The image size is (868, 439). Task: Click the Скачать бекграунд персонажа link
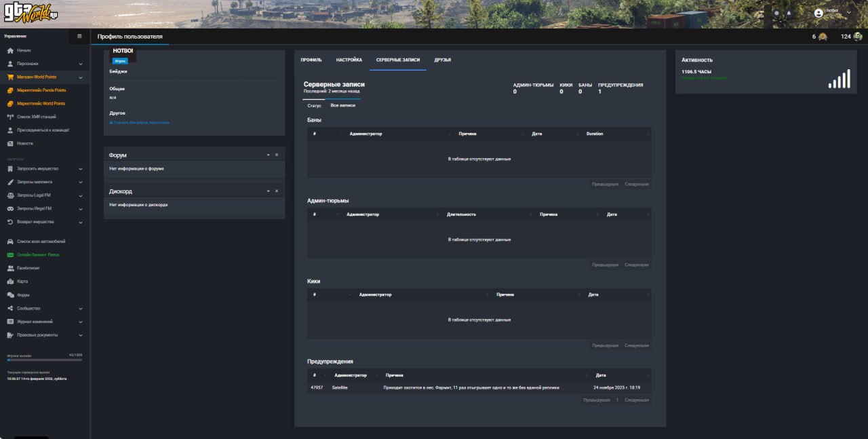139,122
